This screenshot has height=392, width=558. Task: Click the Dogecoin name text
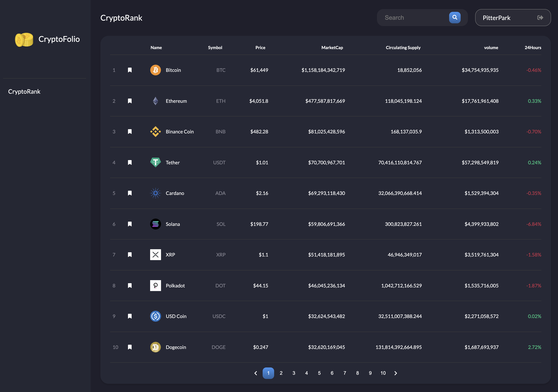(x=176, y=347)
